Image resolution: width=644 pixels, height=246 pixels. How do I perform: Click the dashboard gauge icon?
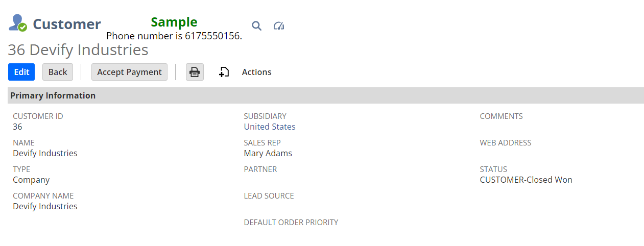(x=278, y=26)
